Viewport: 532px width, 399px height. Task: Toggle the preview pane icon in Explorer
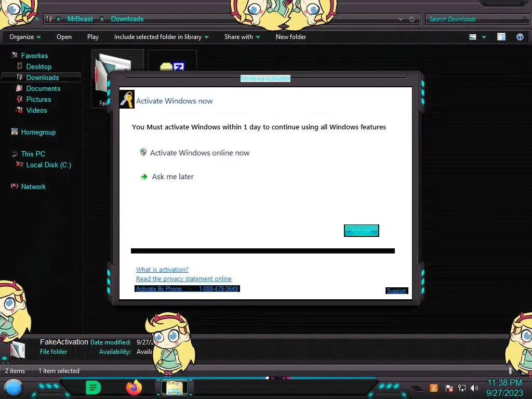501,37
